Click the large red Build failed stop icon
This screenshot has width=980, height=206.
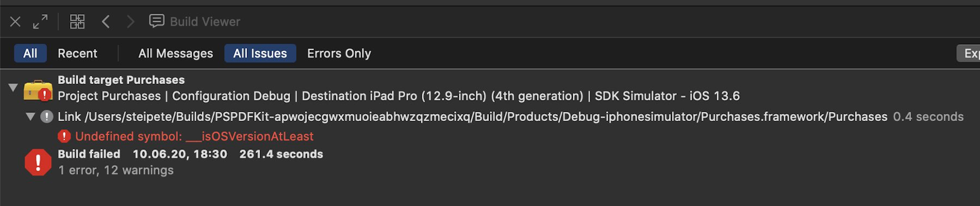38,162
